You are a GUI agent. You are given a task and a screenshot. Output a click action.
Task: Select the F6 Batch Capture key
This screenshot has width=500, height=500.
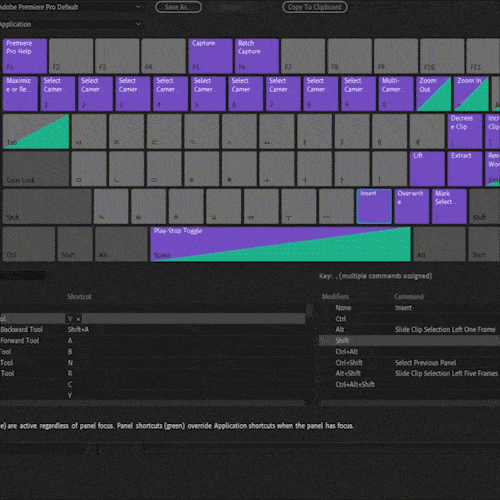257,56
